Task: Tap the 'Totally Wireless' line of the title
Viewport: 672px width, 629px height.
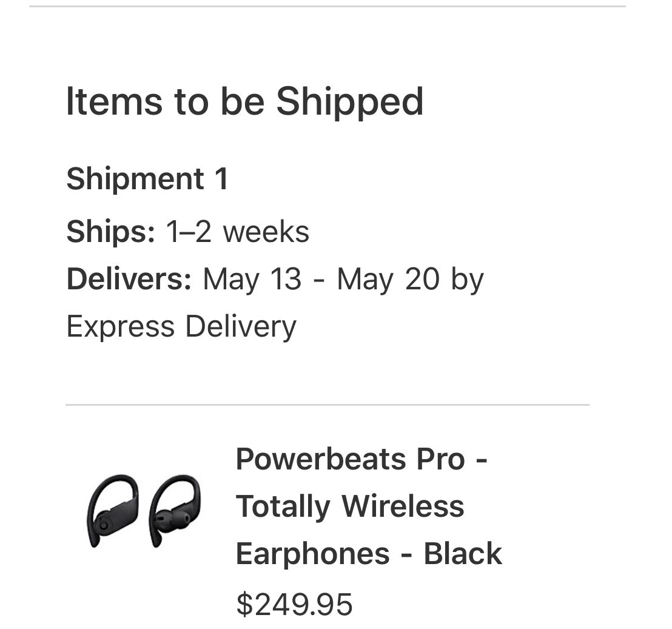Action: (349, 506)
